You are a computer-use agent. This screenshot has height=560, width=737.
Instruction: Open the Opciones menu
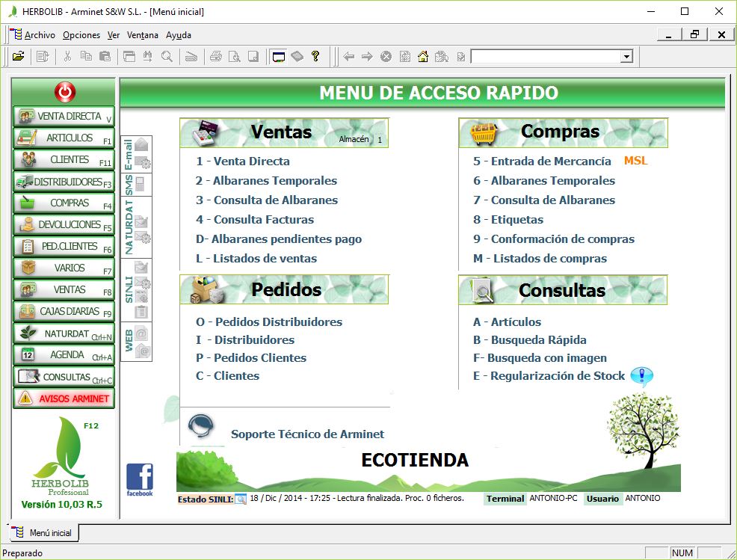point(81,35)
